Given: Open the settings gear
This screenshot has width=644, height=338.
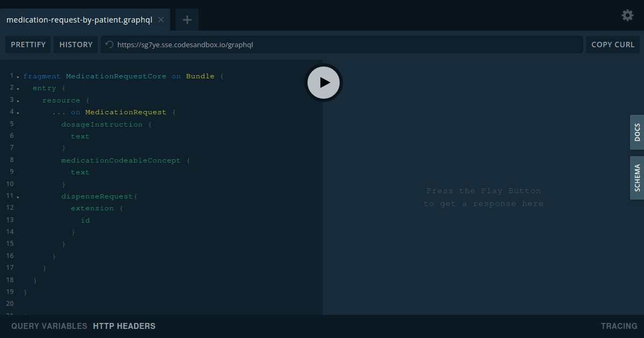Looking at the screenshot, I should 627,16.
